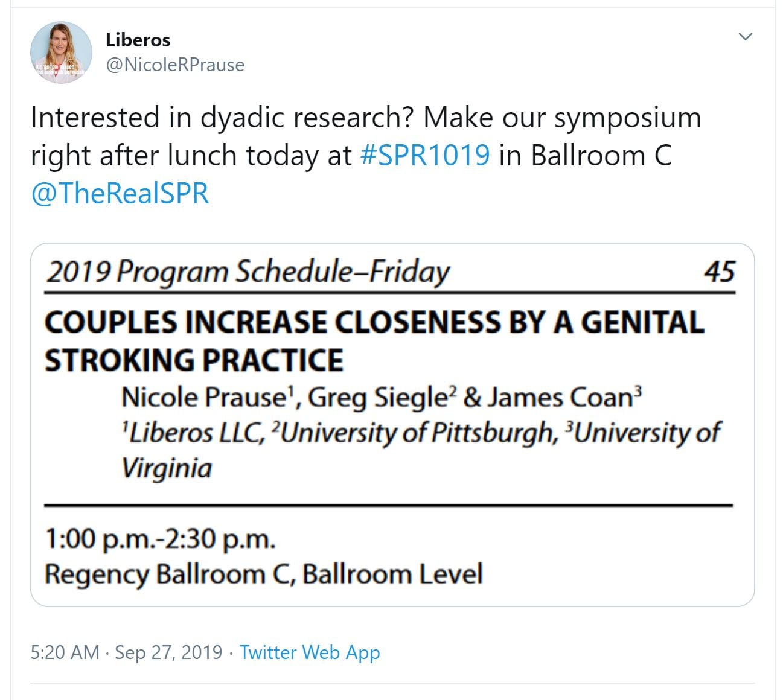The image size is (783, 700).
Task: Click the 5:20 AM tweet timestamp
Action: (x=65, y=652)
